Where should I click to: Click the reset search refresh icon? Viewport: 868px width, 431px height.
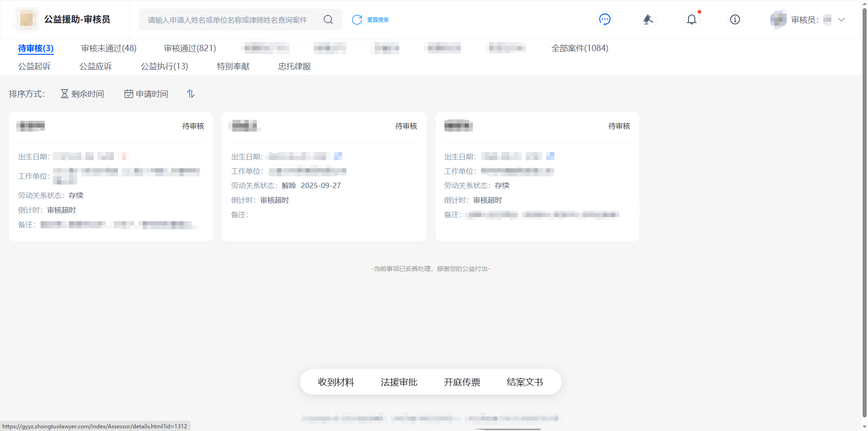357,19
